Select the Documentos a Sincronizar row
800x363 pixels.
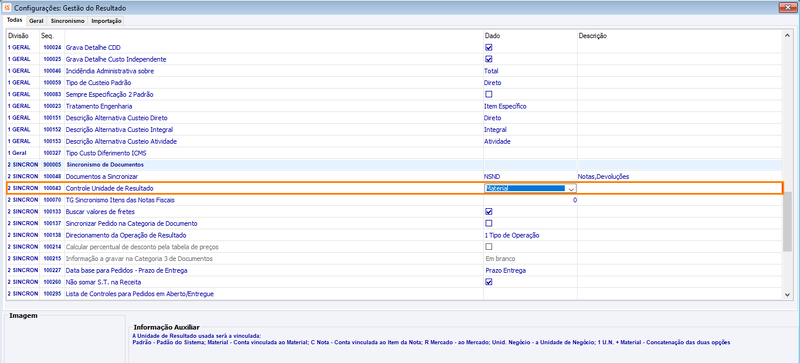point(394,177)
